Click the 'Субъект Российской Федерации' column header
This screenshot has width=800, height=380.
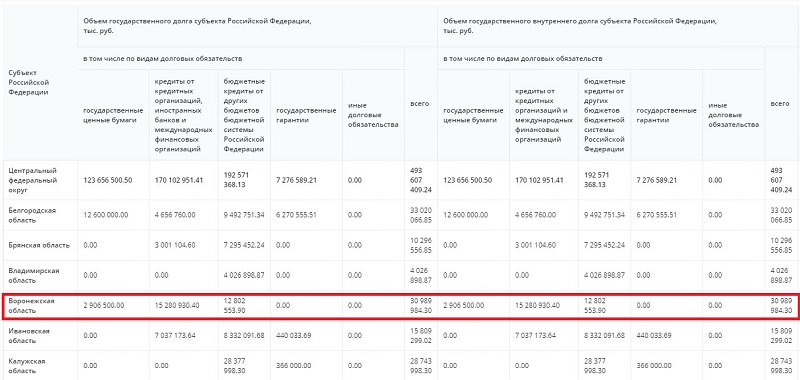(x=29, y=83)
